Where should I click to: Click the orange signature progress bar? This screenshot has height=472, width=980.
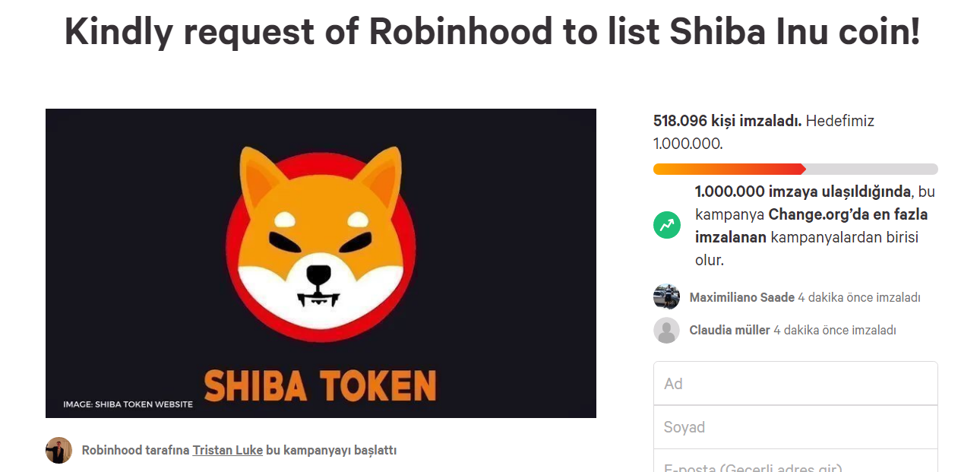(x=729, y=169)
